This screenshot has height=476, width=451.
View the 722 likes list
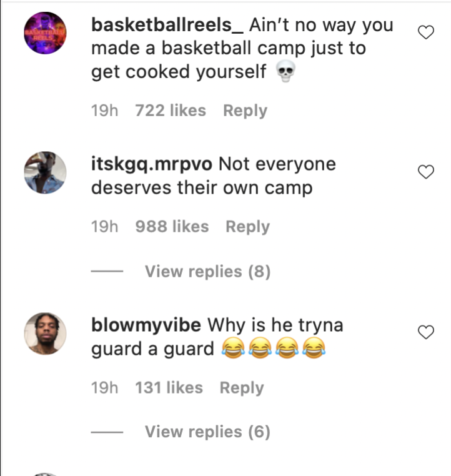[171, 110]
